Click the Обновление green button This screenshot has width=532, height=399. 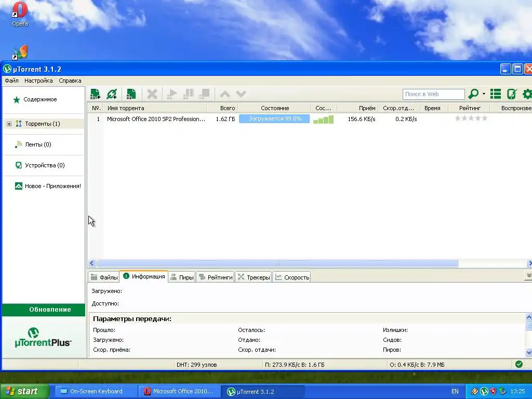pos(44,310)
